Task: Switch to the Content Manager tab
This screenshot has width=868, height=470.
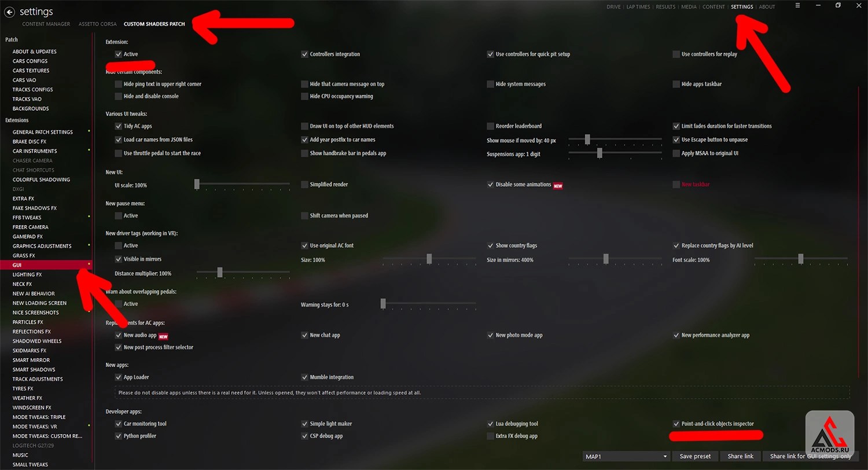Action: point(46,24)
